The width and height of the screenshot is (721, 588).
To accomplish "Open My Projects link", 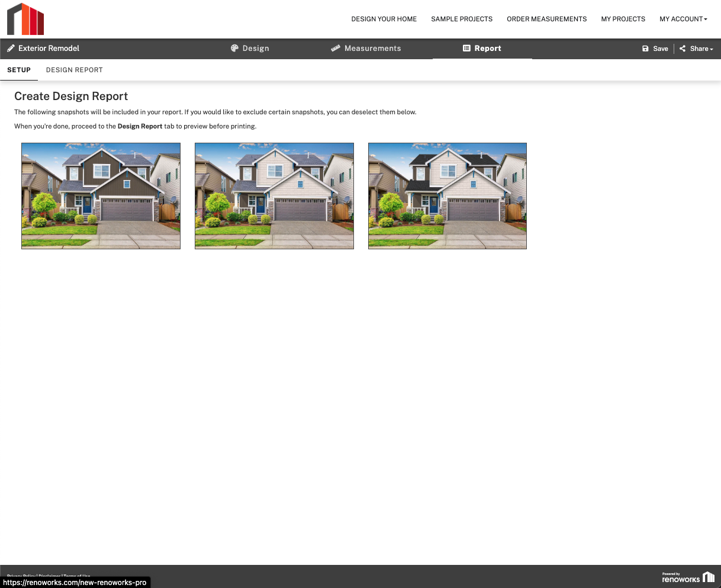I will coord(623,19).
